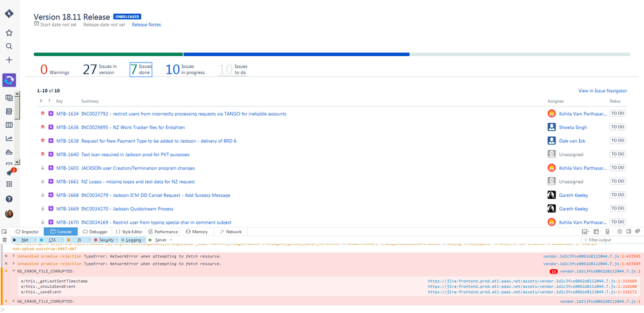Open the stacked rows icon in sidebar

click(9, 111)
